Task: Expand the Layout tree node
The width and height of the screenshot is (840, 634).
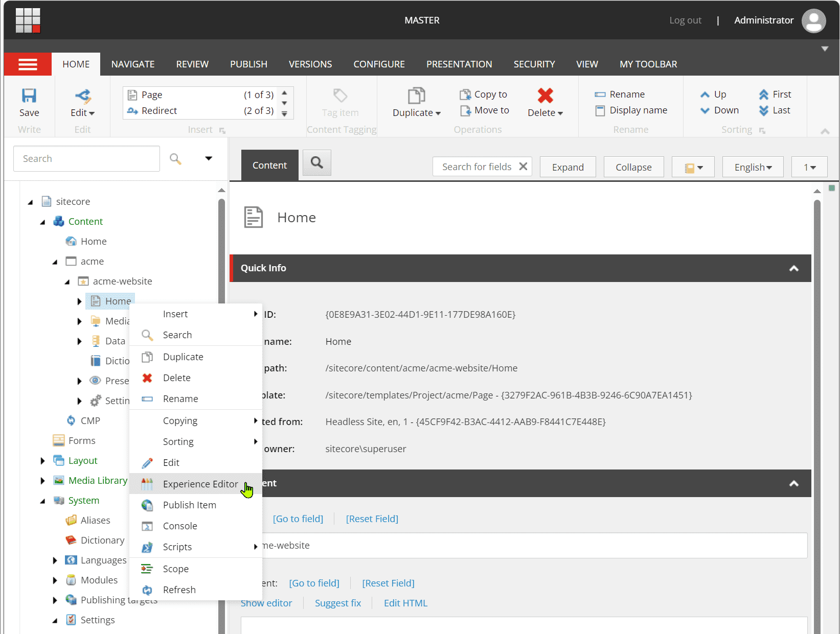Action: tap(43, 461)
